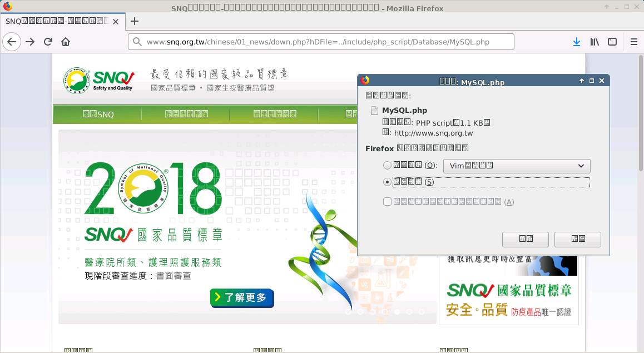Open the downloads panel arrow icon
Viewport: 644px width, 353px height.
(577, 42)
